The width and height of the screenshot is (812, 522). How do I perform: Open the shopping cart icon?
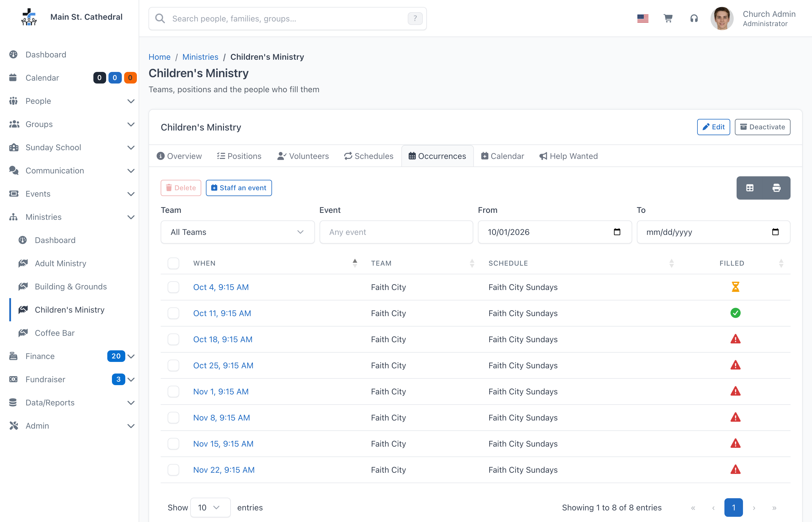[x=668, y=18]
